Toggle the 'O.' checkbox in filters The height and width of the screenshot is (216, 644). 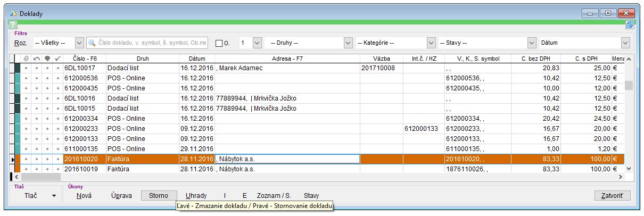click(219, 43)
